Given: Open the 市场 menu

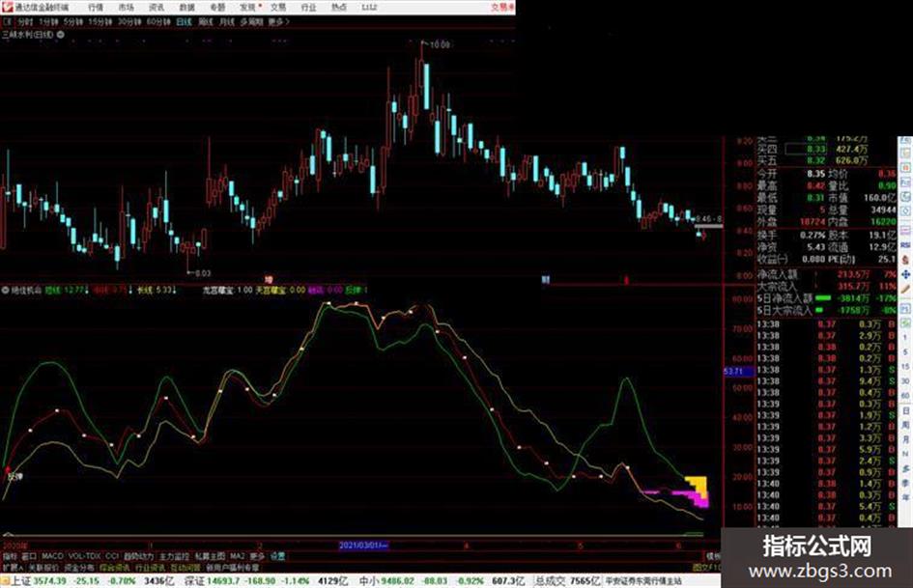Looking at the screenshot, I should pyautogui.click(x=126, y=7).
